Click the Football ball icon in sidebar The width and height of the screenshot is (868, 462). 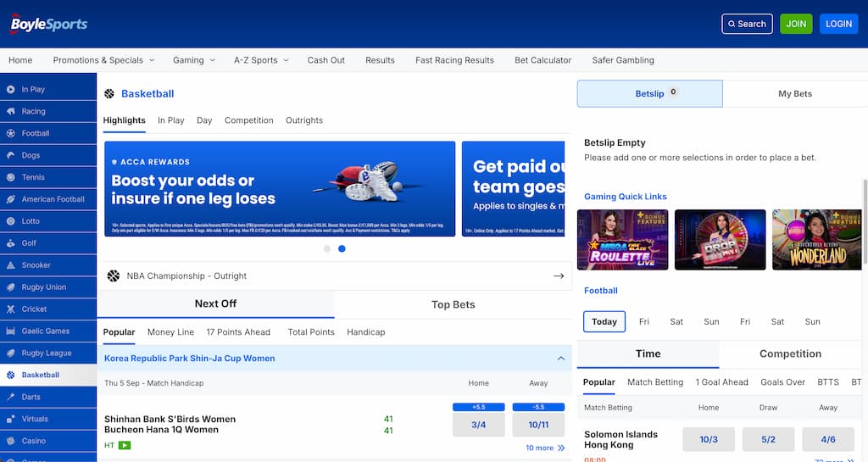pos(10,133)
